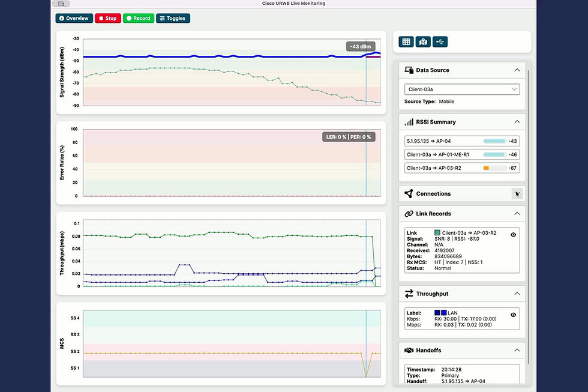This screenshot has height=392, width=588.
Task: Collapse the Link Records section
Action: (x=517, y=214)
